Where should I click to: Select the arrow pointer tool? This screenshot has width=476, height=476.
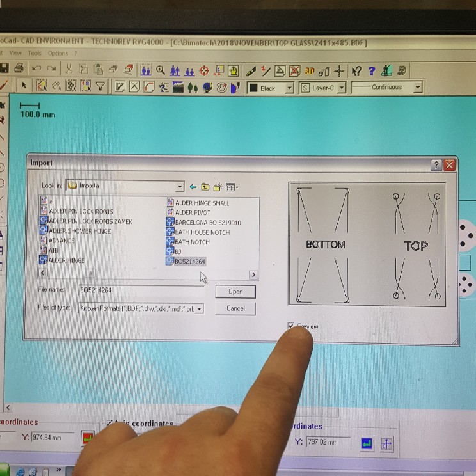click(24, 85)
